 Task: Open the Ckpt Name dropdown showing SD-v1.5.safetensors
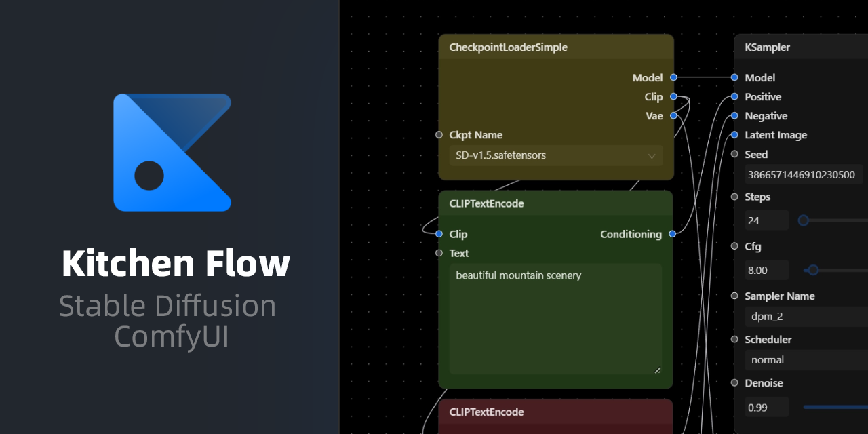coord(556,155)
